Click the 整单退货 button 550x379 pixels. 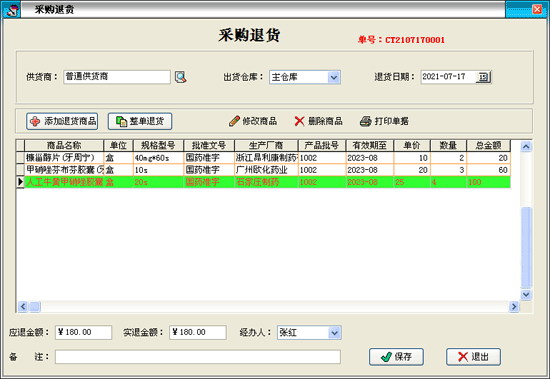point(140,121)
